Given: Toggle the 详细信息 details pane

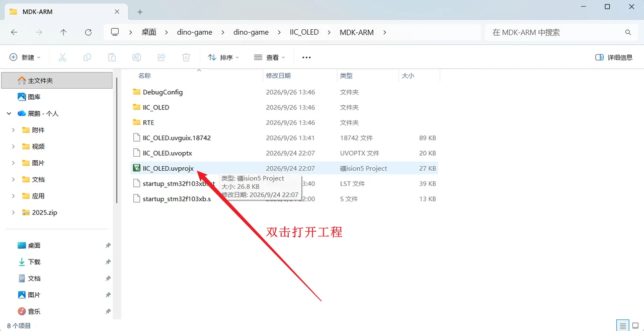Looking at the screenshot, I should coord(614,57).
